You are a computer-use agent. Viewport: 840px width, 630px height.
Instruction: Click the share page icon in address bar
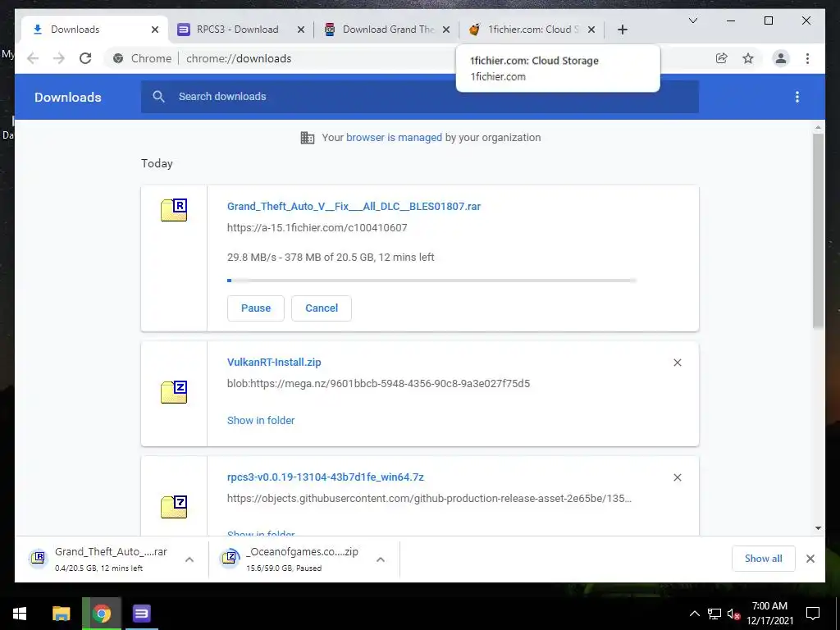(722, 58)
